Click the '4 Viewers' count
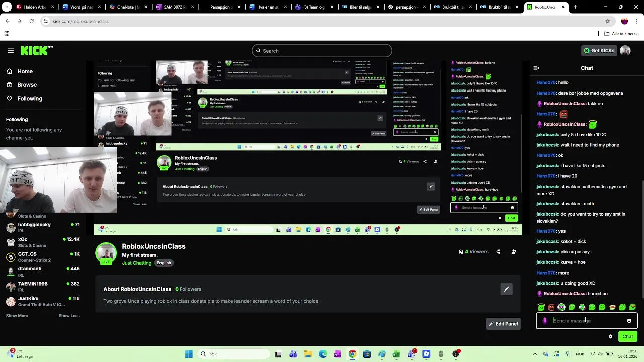 [473, 252]
